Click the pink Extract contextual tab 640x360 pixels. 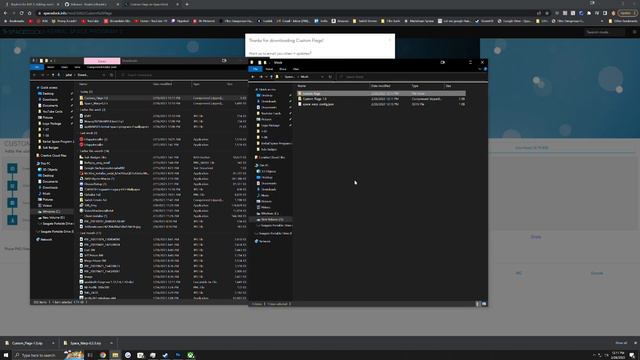pos(102,61)
